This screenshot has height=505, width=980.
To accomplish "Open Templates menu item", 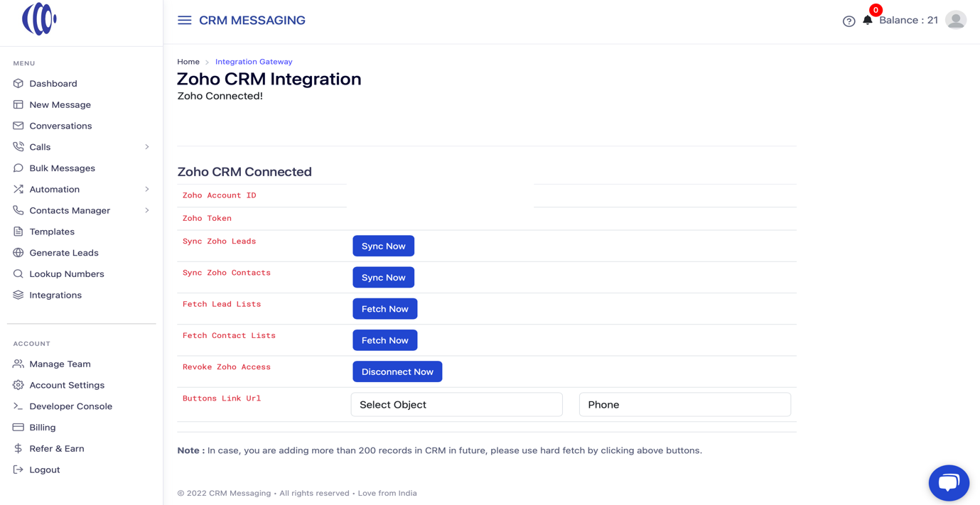I will tap(52, 232).
